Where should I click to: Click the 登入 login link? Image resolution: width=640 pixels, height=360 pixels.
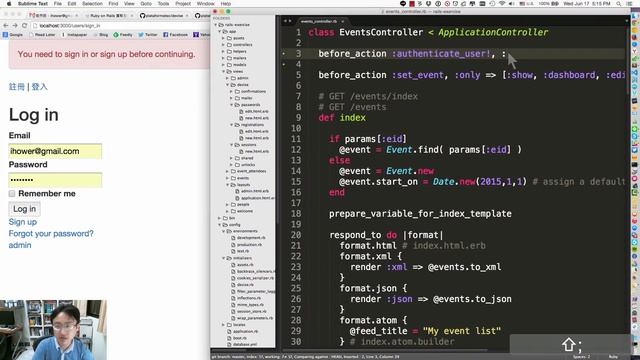[x=40, y=87]
